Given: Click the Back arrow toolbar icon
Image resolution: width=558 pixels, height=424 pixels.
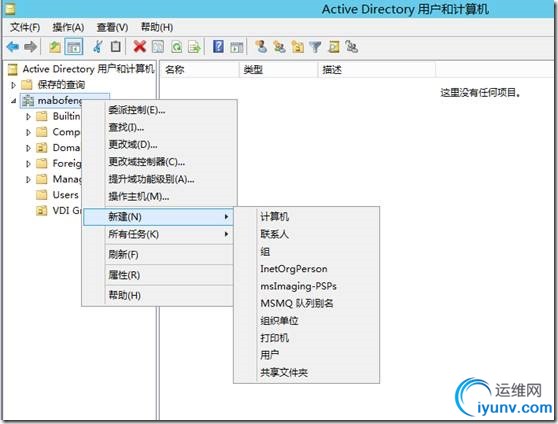Looking at the screenshot, I should click(x=13, y=47).
